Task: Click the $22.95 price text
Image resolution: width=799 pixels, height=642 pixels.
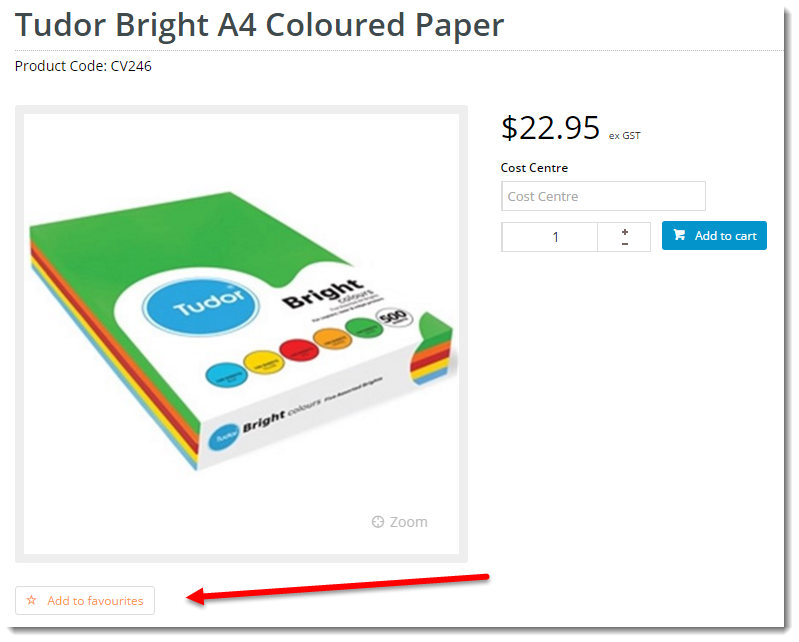Action: click(550, 127)
